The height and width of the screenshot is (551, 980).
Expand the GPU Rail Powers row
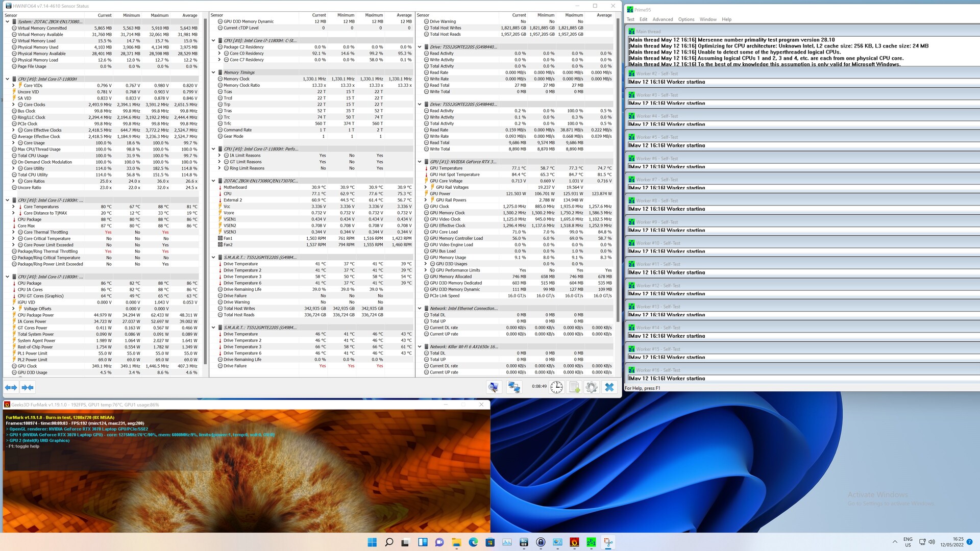pos(426,200)
